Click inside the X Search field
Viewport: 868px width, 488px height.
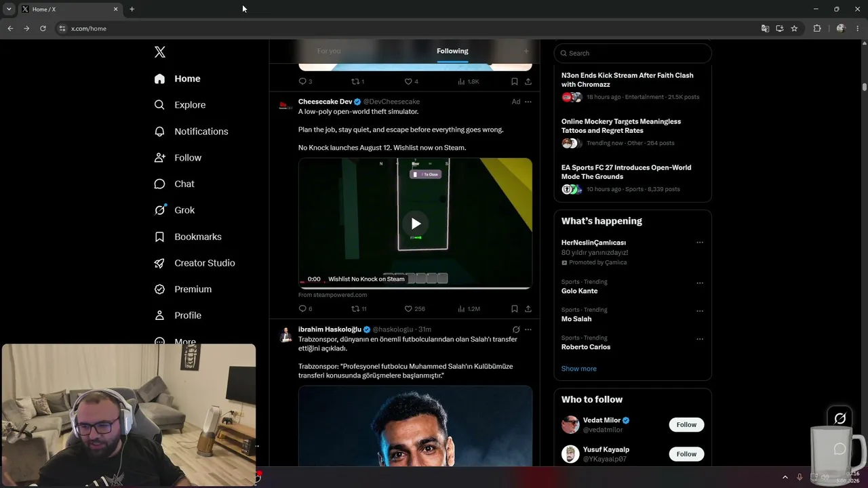633,53
